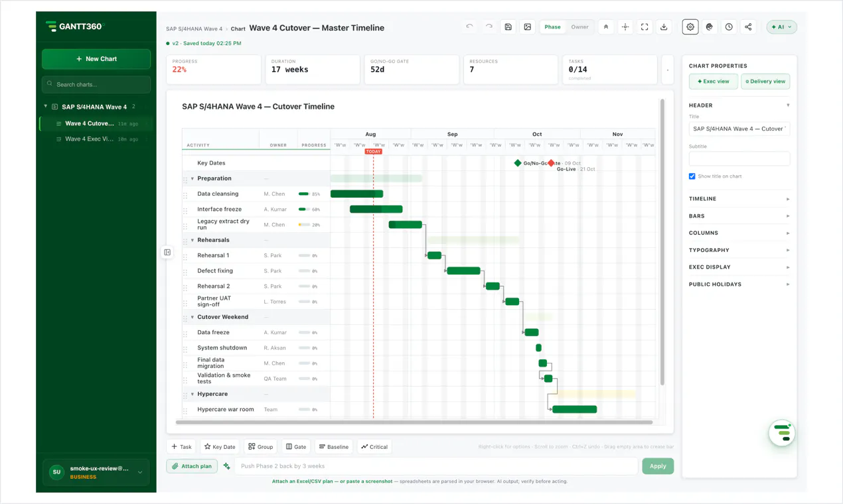Open the color theme palette
Image resolution: width=843 pixels, height=504 pixels.
point(710,27)
